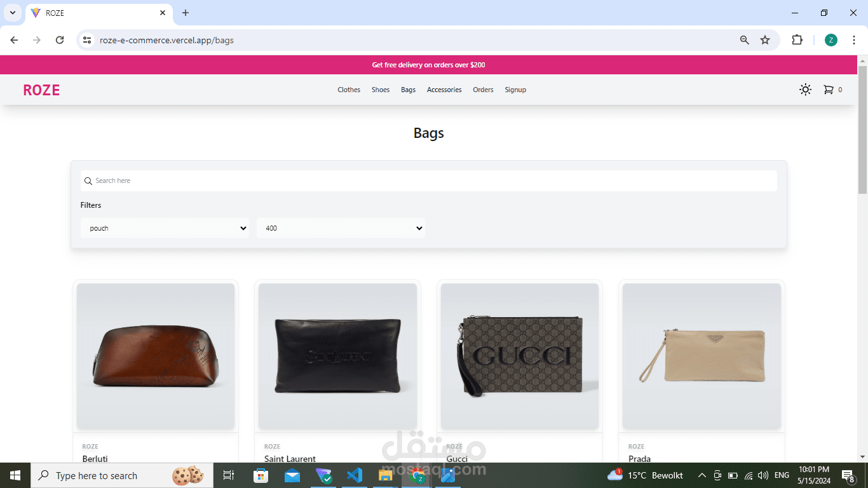Screen dimensions: 868x488
Task: Click the ROZE logo
Action: (x=41, y=90)
